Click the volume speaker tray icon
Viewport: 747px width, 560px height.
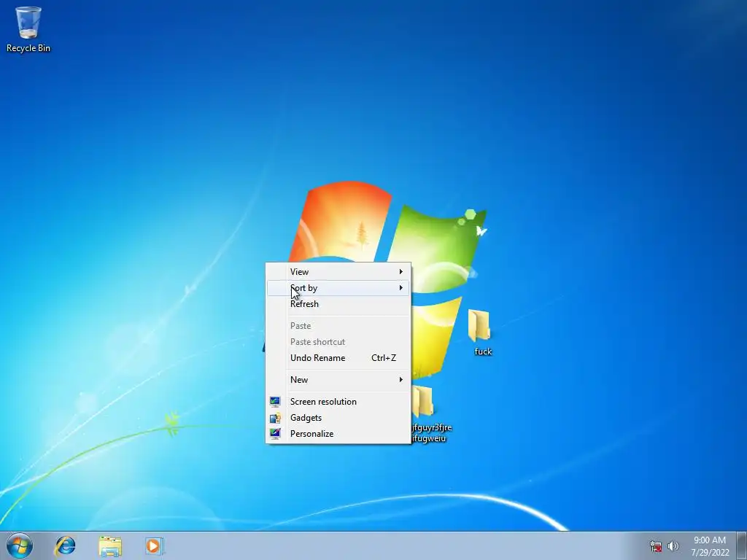[673, 545]
